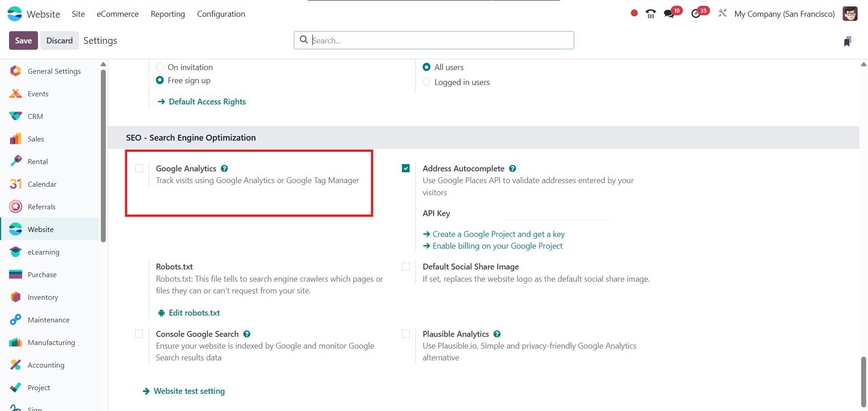
Task: Click the eLearning sidebar icon
Action: point(15,252)
